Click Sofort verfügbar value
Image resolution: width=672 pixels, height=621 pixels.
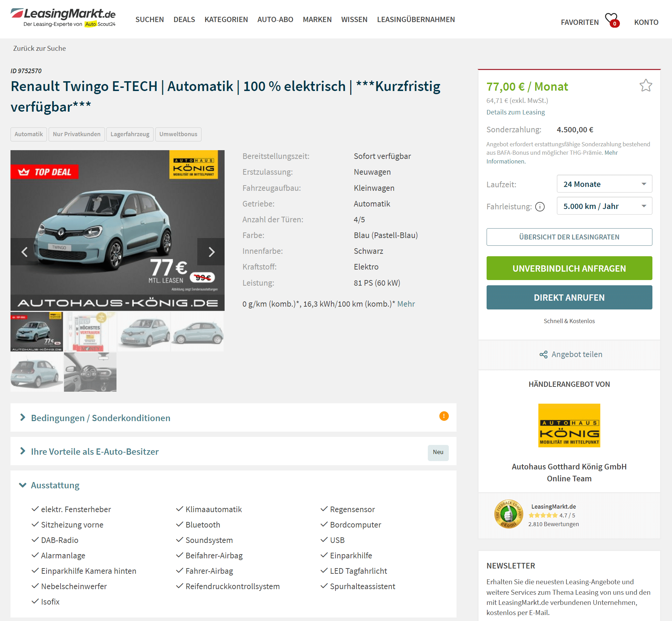click(382, 156)
